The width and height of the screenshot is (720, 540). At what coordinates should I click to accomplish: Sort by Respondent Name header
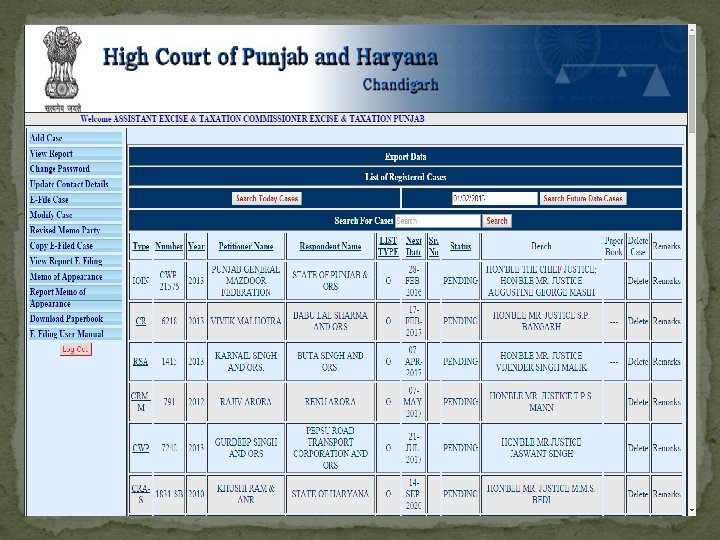coord(330,246)
